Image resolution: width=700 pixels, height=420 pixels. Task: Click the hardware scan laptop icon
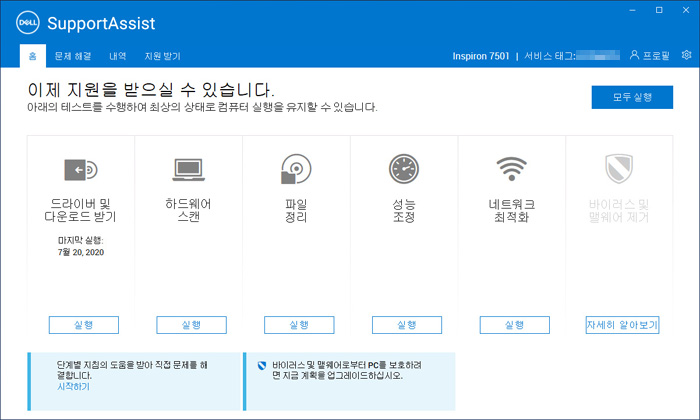pos(190,169)
